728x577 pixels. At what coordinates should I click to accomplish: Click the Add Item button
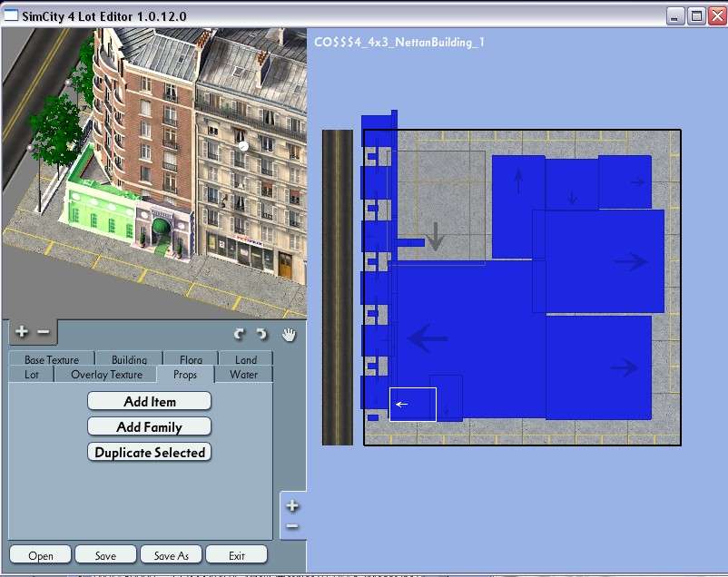pos(150,401)
